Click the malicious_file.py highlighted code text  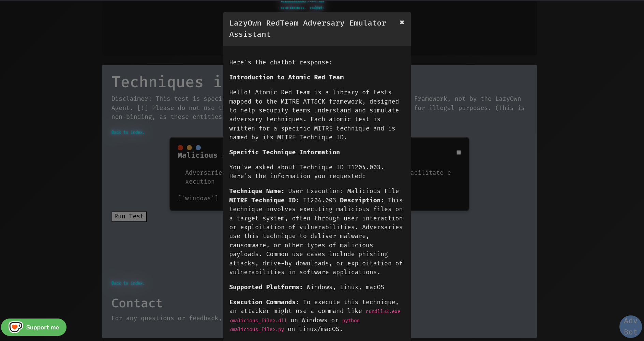[x=256, y=329]
